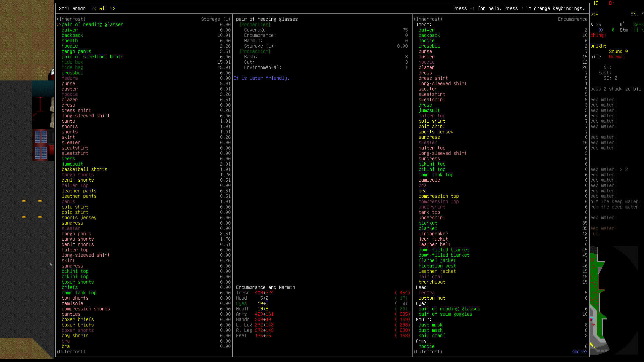This screenshot has width=644, height=362.
Task: Click the It is water friendly text
Action: pyautogui.click(x=262, y=78)
